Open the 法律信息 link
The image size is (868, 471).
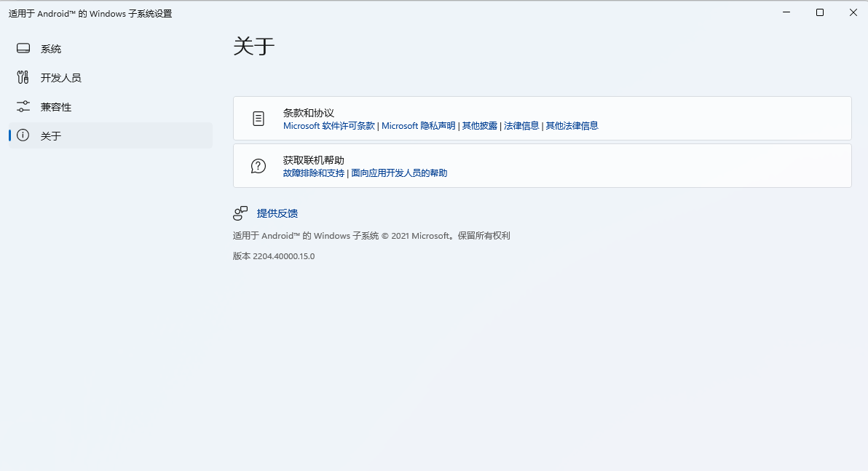click(x=521, y=126)
